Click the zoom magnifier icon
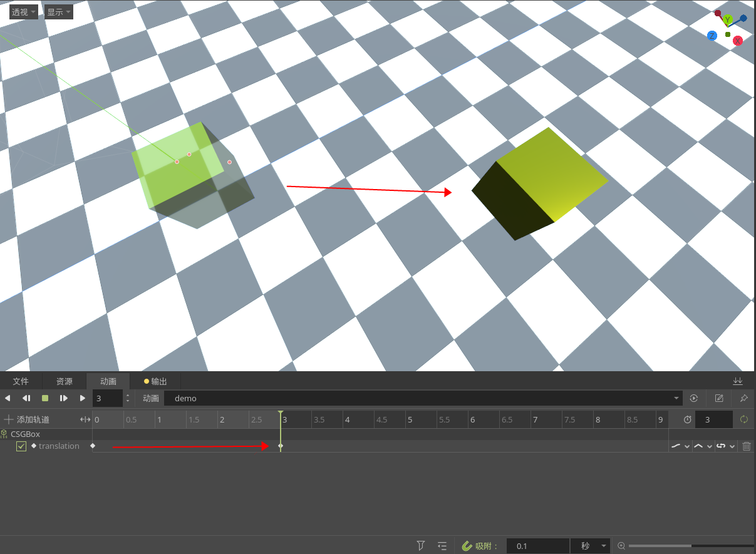The image size is (756, 554). coord(621,546)
